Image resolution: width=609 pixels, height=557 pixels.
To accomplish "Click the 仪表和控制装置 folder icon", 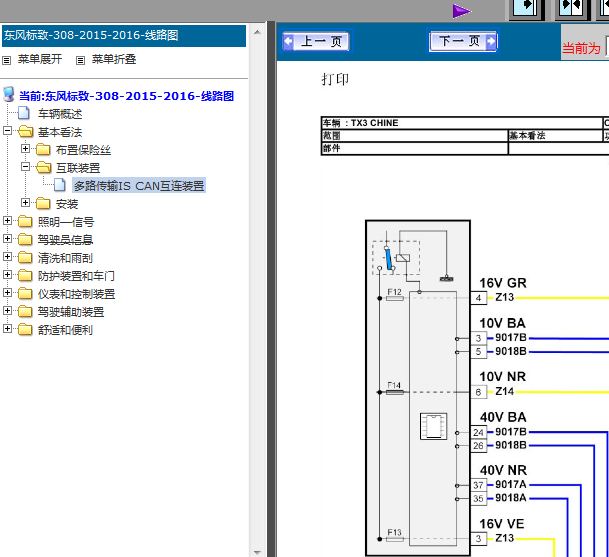I will coord(25,293).
